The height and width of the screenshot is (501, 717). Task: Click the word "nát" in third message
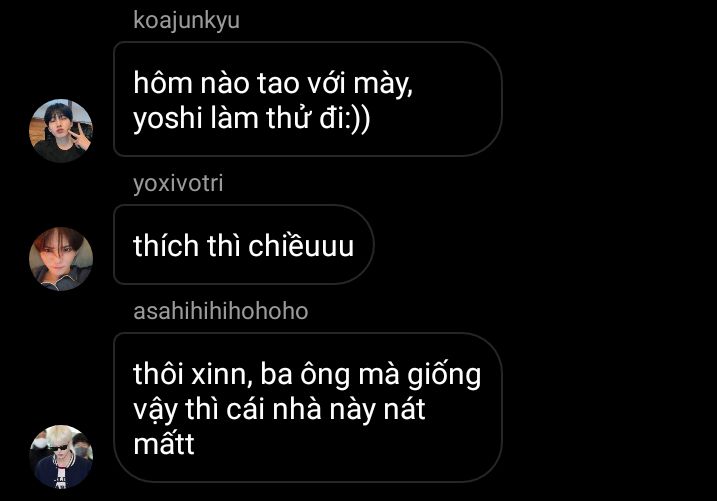[x=404, y=409]
